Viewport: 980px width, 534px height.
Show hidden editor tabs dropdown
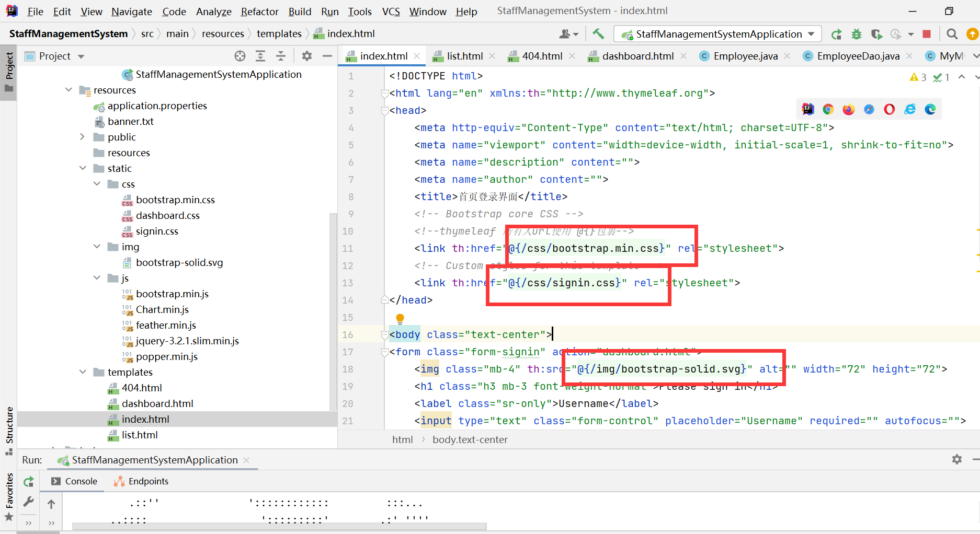coord(975,56)
